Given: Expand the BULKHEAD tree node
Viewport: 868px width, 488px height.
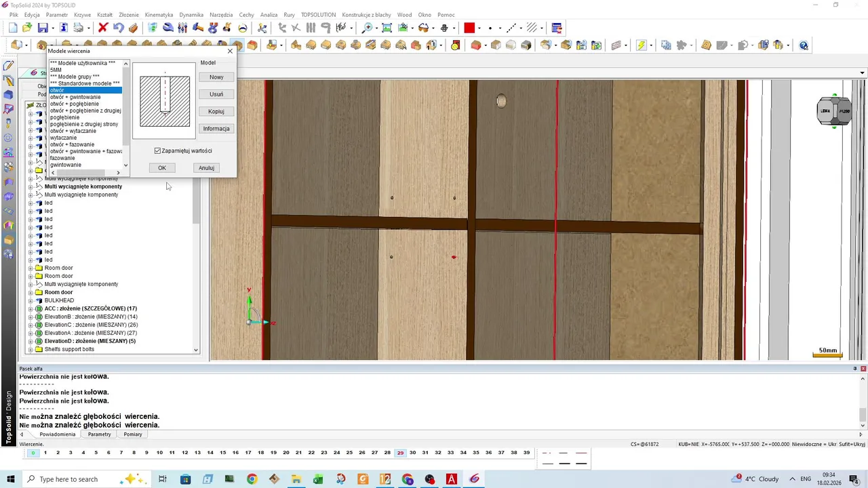Looking at the screenshot, I should pos(31,300).
